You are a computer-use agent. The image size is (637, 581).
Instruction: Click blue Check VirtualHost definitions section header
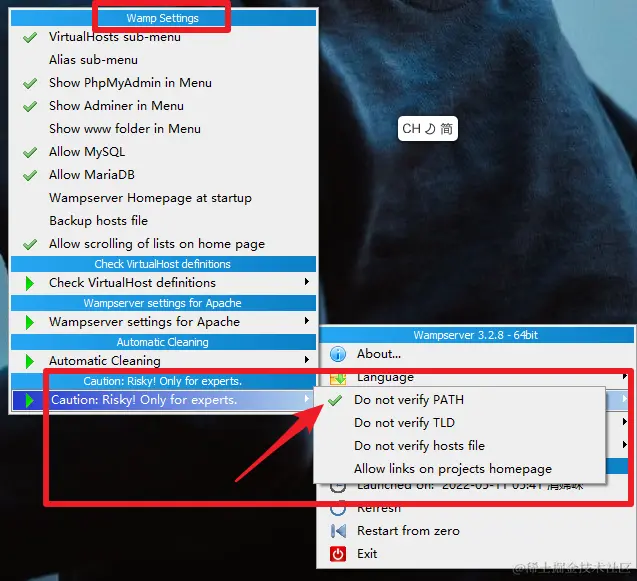pos(163,264)
